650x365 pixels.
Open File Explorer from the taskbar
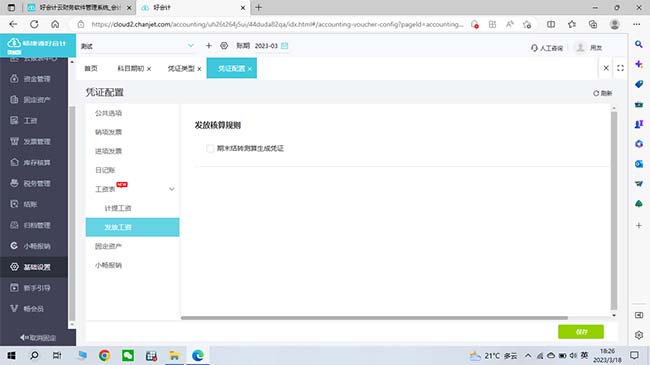coord(174,355)
